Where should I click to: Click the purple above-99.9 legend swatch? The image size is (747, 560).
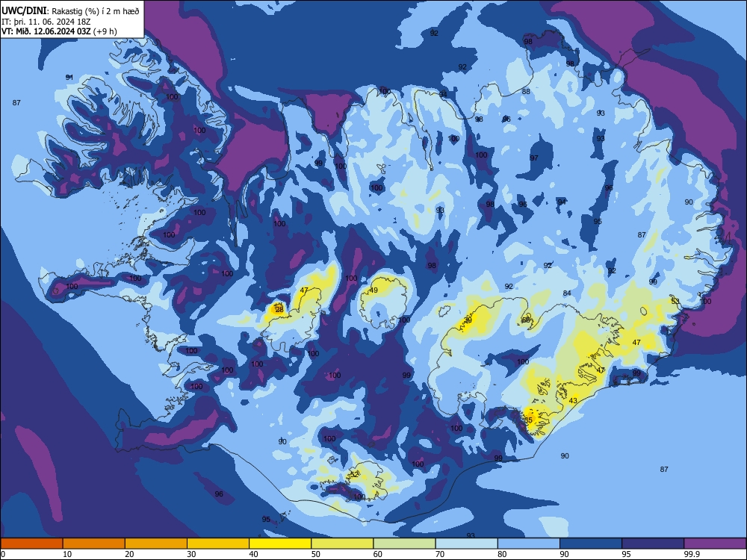pyautogui.click(x=715, y=544)
